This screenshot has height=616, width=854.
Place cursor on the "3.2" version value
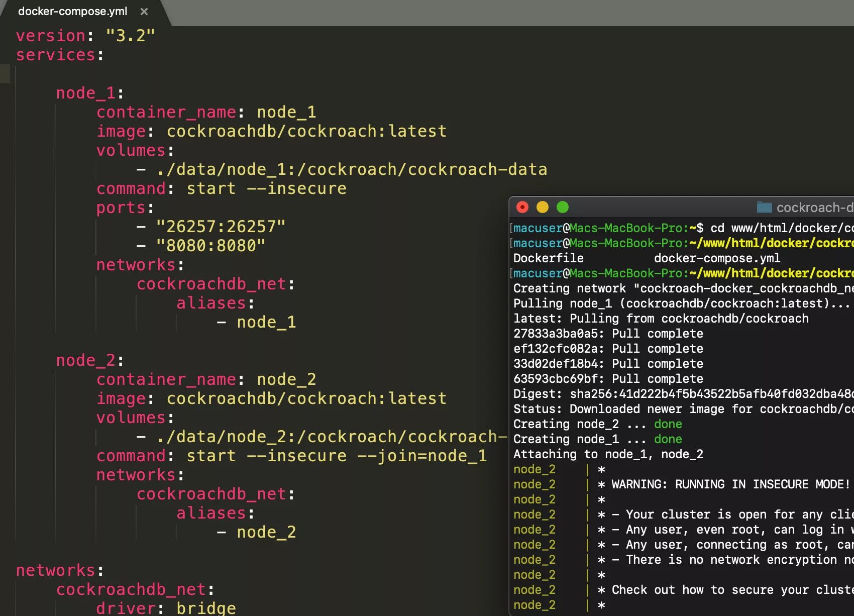coord(131,36)
